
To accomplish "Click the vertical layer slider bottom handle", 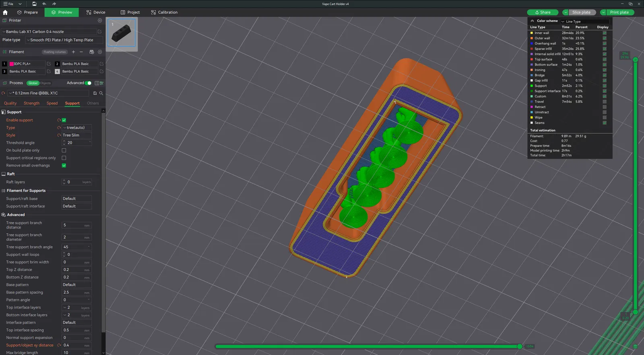I will 635,312.
